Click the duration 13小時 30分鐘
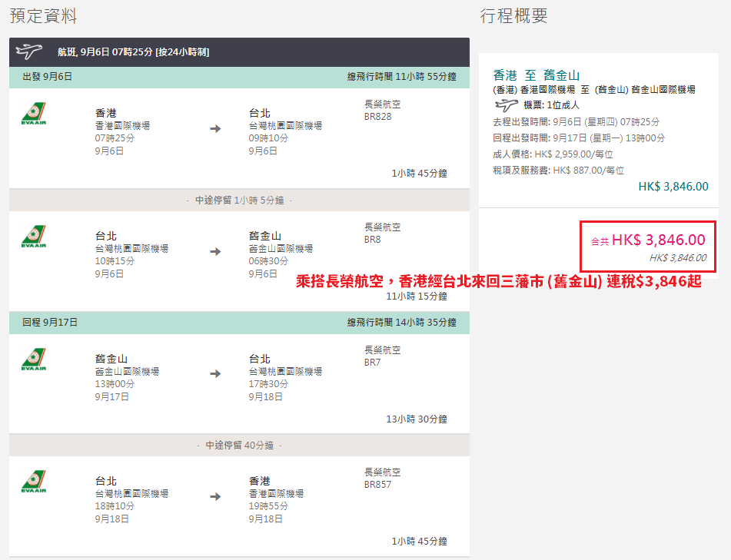Viewport: 731px width, 560px height. click(417, 419)
